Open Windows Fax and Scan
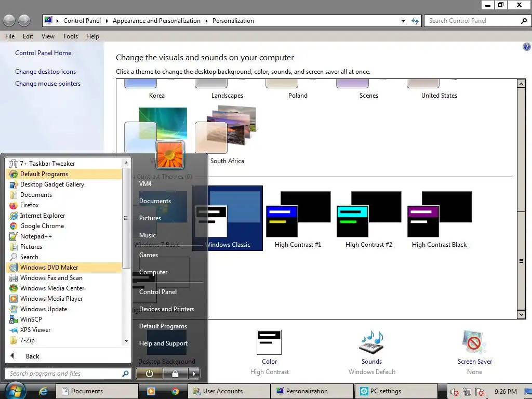Image resolution: width=532 pixels, height=399 pixels. coord(63,278)
